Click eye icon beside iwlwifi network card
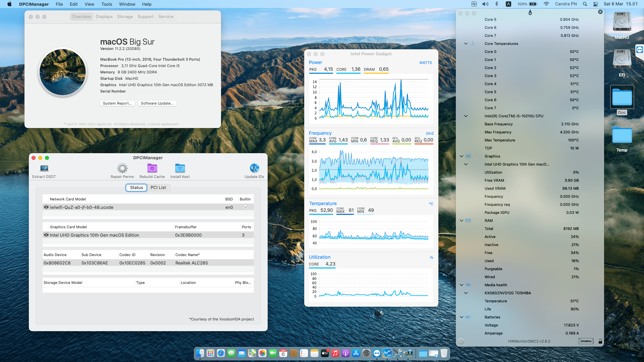 click(x=46, y=207)
